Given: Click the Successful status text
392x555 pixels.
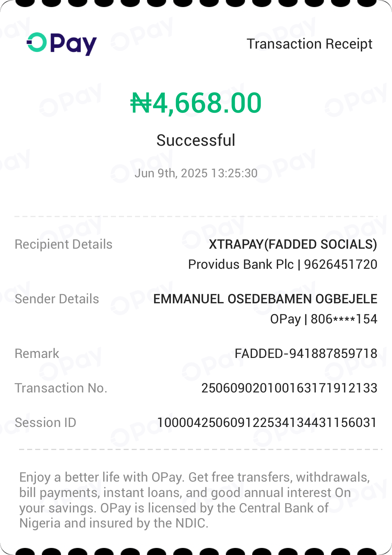Looking at the screenshot, I should click(196, 140).
